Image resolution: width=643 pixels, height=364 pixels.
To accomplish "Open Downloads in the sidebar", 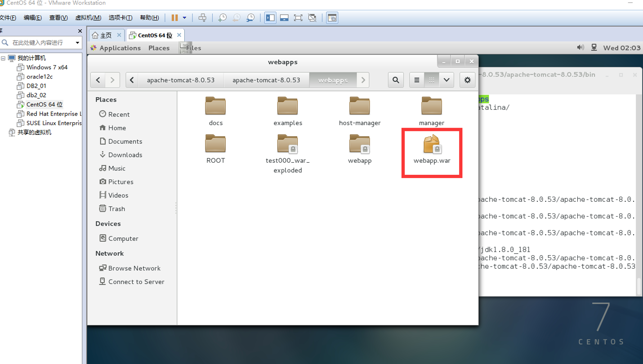I will pos(121,155).
